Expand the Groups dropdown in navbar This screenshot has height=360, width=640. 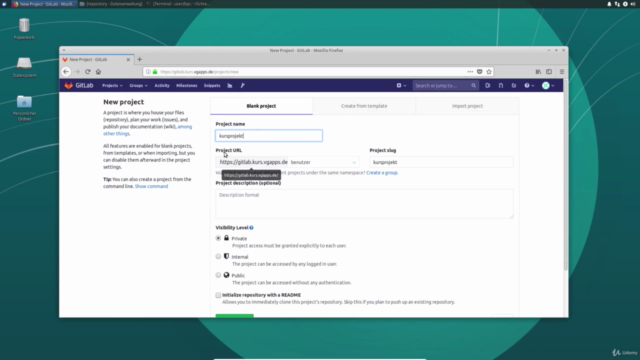tap(138, 86)
